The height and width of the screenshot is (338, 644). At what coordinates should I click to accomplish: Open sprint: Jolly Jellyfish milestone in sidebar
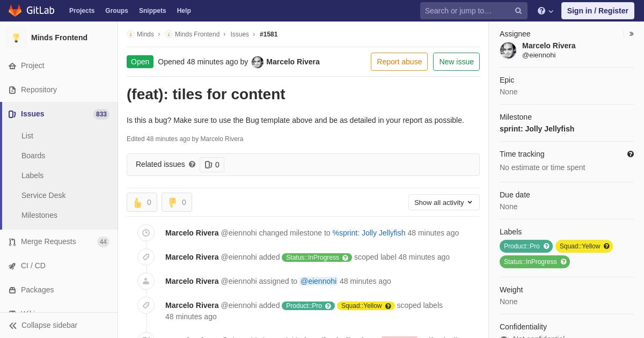pyautogui.click(x=537, y=129)
